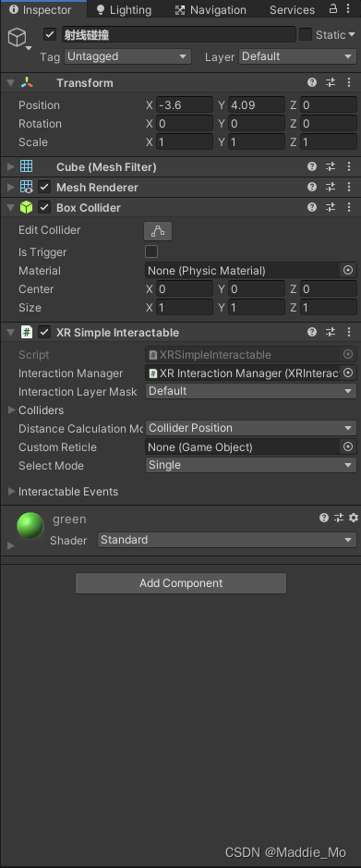Open green material settings gear
Image resolution: width=361 pixels, height=868 pixels.
(x=354, y=518)
